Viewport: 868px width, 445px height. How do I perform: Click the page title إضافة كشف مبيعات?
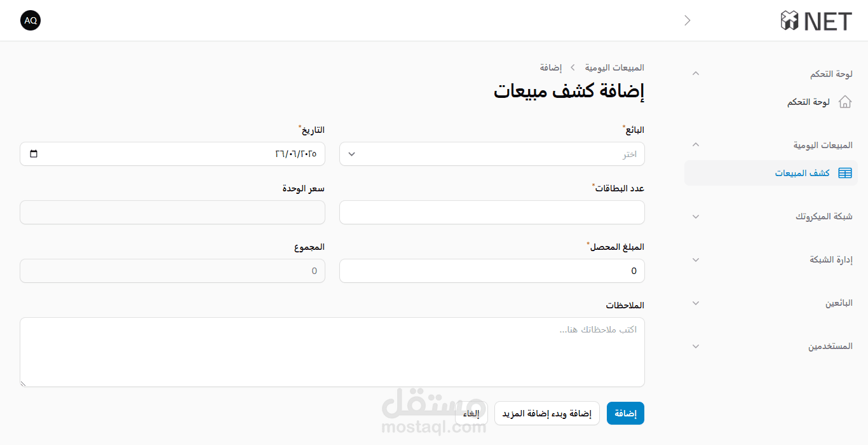coord(569,91)
